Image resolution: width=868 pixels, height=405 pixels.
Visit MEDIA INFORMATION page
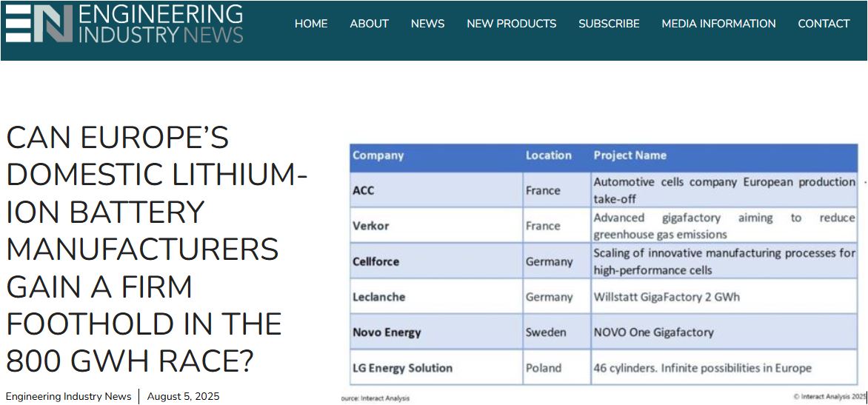point(718,24)
